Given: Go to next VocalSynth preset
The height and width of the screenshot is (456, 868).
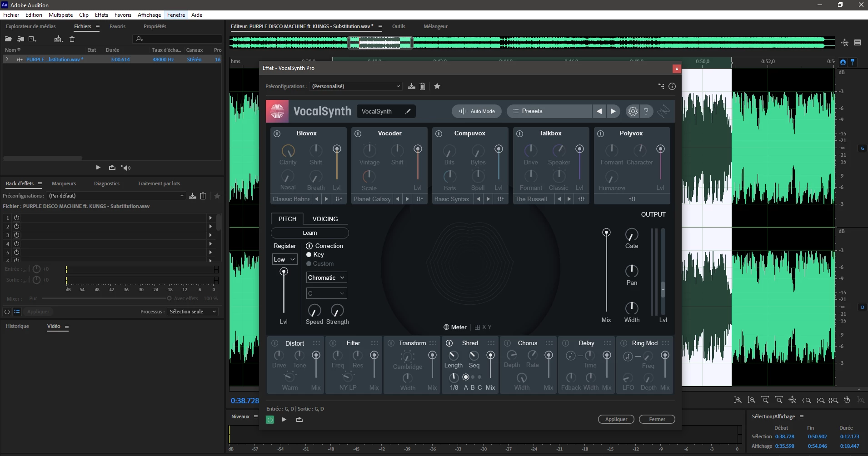Looking at the screenshot, I should point(613,111).
